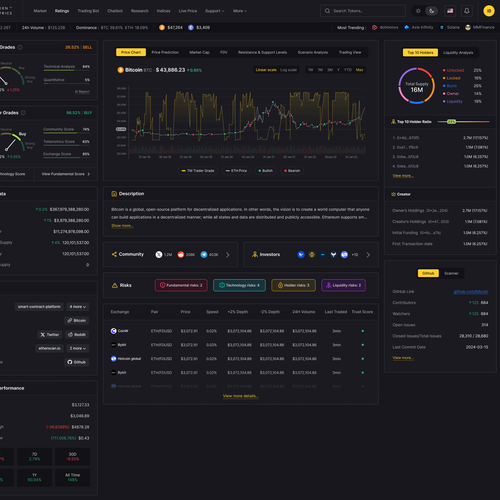The image size is (500, 500).
Task: Select the Resistance & Support Levels tab
Action: [x=262, y=52]
